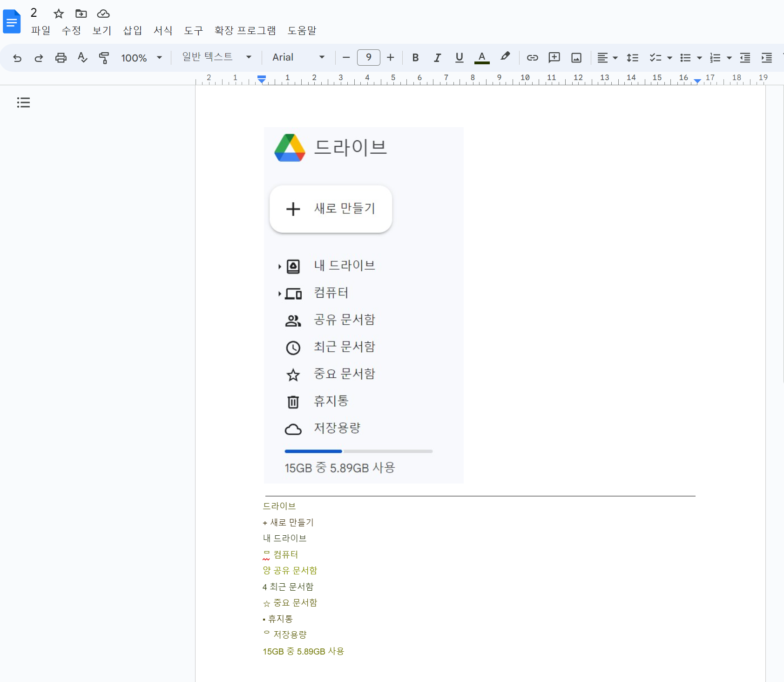Toggle bold formatting
The image size is (784, 682).
click(415, 57)
